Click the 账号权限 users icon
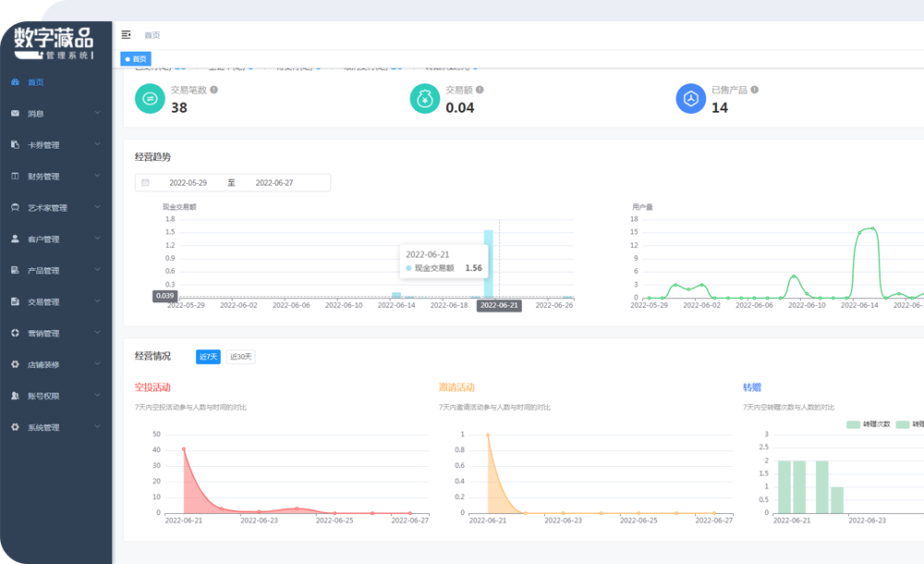The image size is (924, 564). point(16,396)
